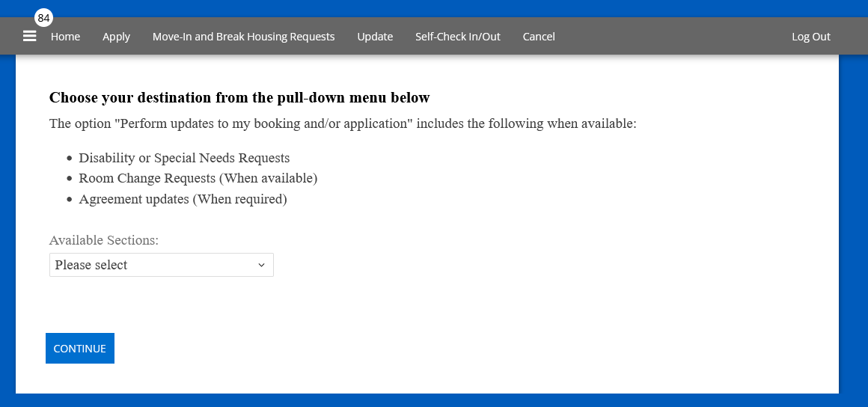The height and width of the screenshot is (407, 868).
Task: Click Agreement updates bullet text
Action: coord(183,199)
